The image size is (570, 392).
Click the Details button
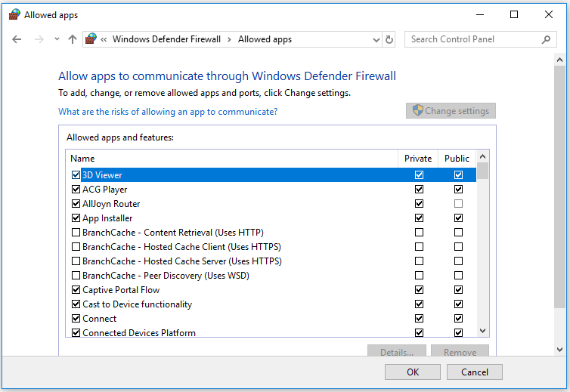(397, 351)
